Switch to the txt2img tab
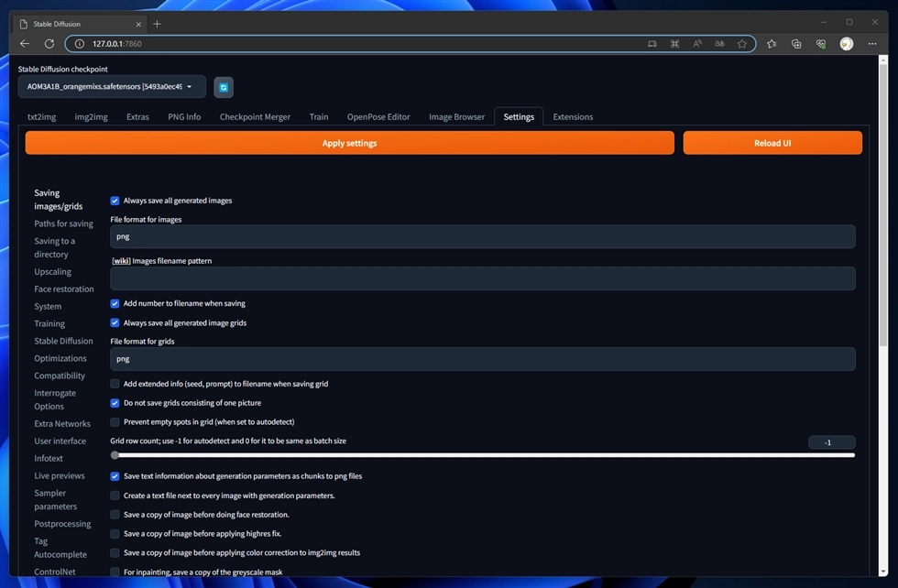 [x=42, y=117]
